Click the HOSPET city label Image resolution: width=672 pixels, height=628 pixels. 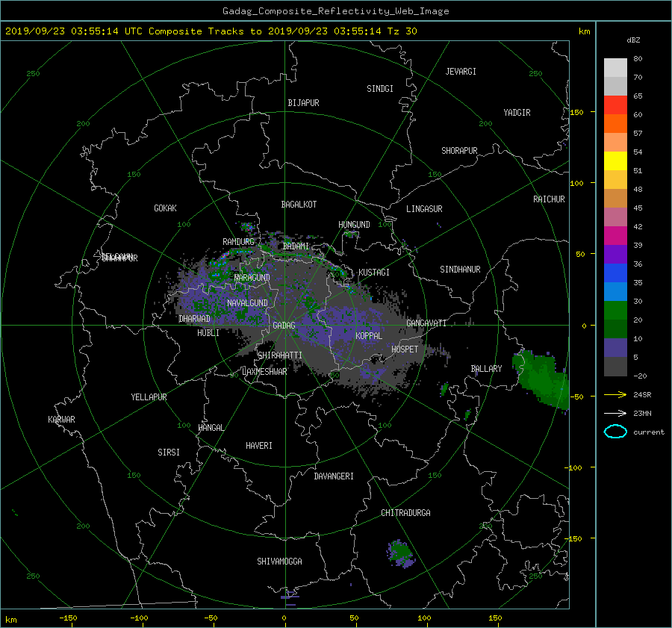coord(405,349)
